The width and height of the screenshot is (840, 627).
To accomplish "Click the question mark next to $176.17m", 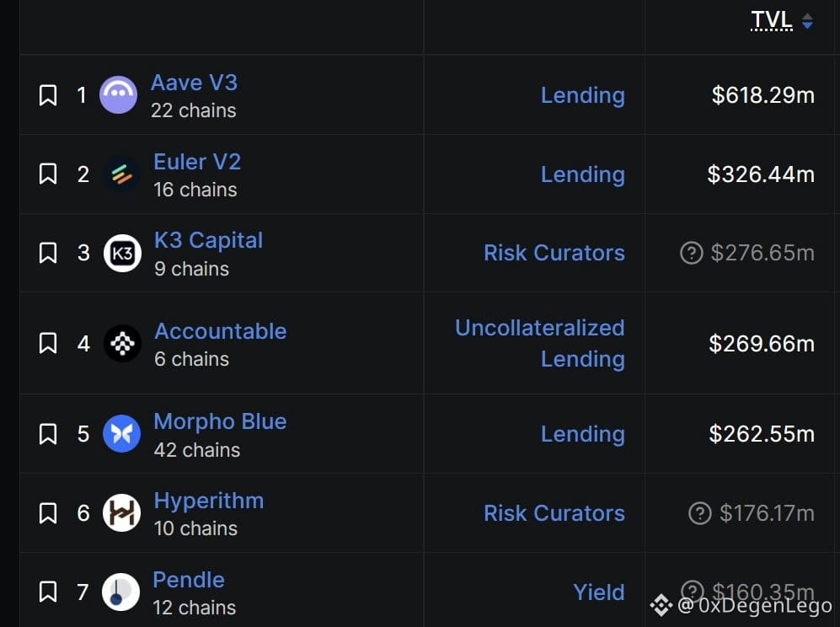I will tap(699, 513).
